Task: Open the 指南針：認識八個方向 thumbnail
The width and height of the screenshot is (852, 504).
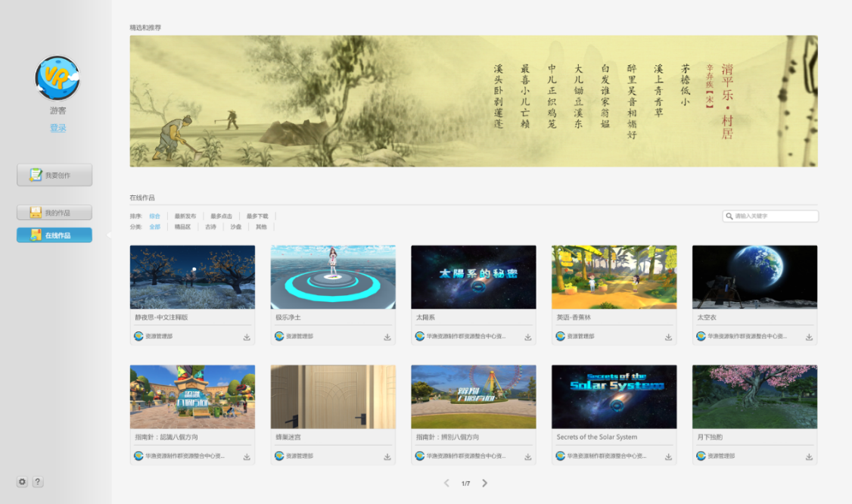Action: (192, 397)
